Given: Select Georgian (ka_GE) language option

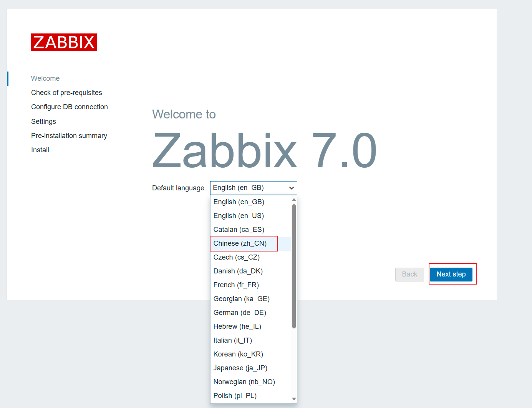Looking at the screenshot, I should pos(250,299).
